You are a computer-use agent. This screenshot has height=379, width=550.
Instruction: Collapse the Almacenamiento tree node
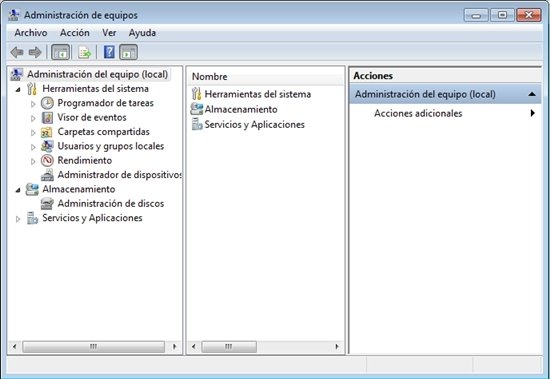tap(18, 190)
